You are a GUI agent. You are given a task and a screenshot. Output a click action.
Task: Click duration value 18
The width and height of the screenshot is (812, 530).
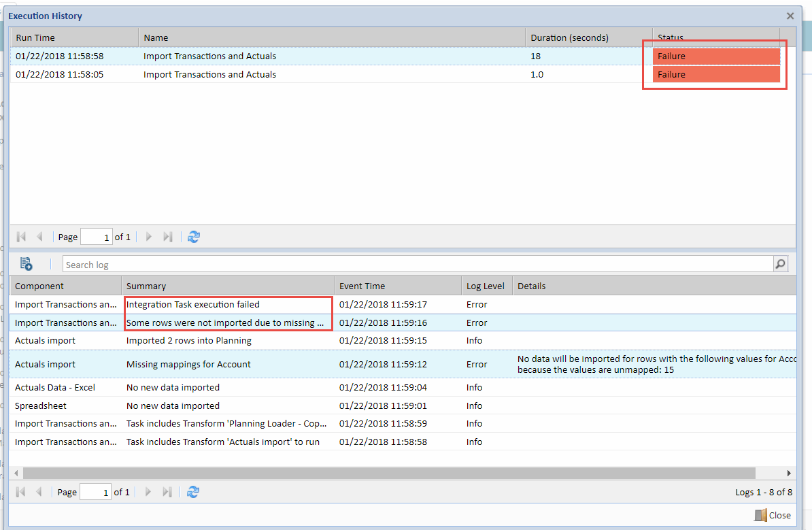tap(535, 56)
